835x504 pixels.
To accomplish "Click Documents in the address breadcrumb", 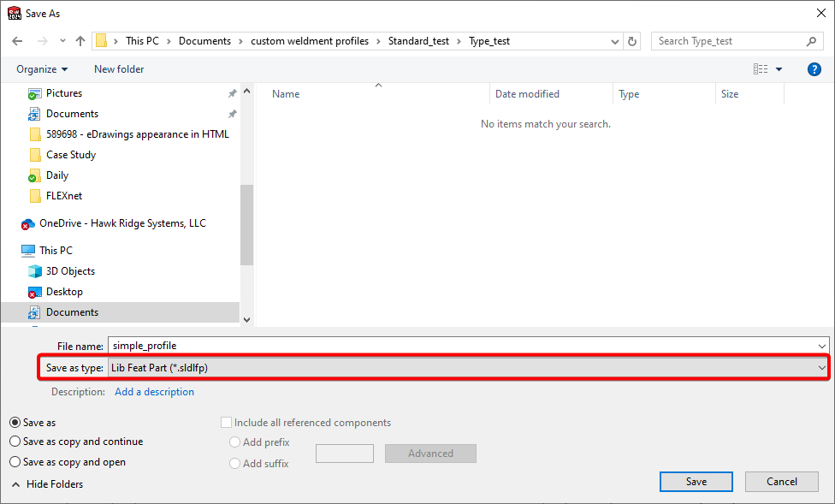I will point(205,41).
